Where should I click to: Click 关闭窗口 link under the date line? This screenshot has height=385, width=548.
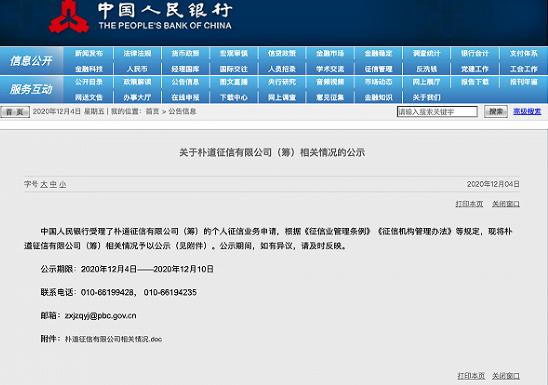(506, 204)
